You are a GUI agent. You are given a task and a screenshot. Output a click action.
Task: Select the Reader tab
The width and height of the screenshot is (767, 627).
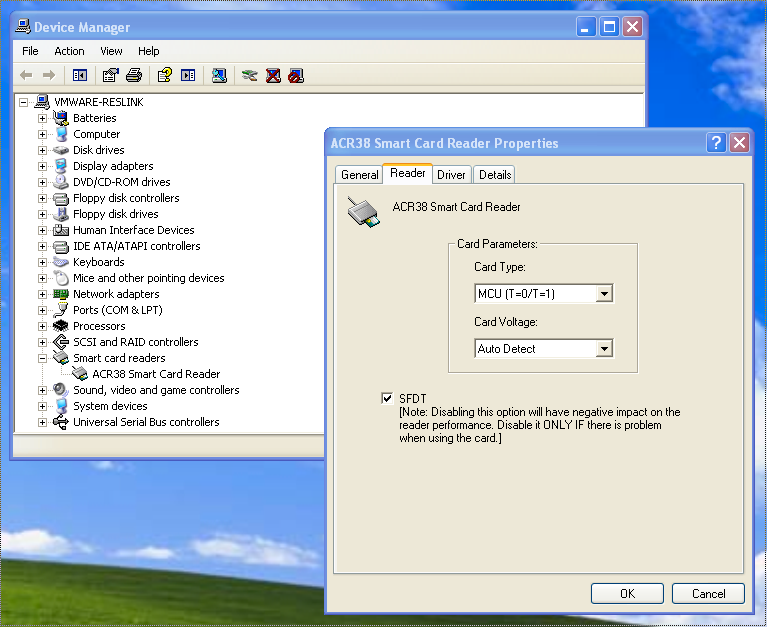pyautogui.click(x=407, y=173)
